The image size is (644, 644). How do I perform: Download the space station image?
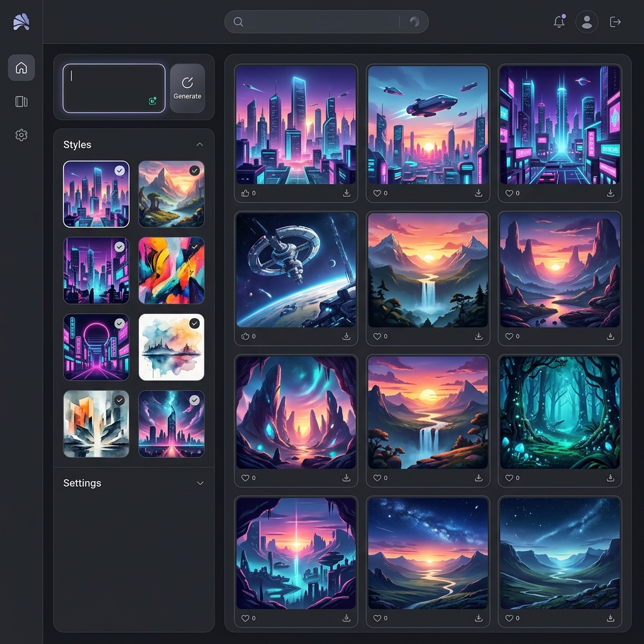pos(347,336)
